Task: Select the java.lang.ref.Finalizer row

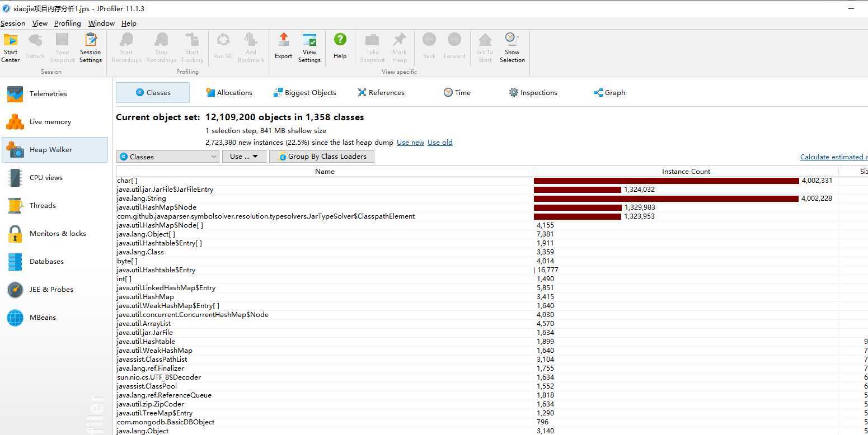Action: [x=492, y=368]
